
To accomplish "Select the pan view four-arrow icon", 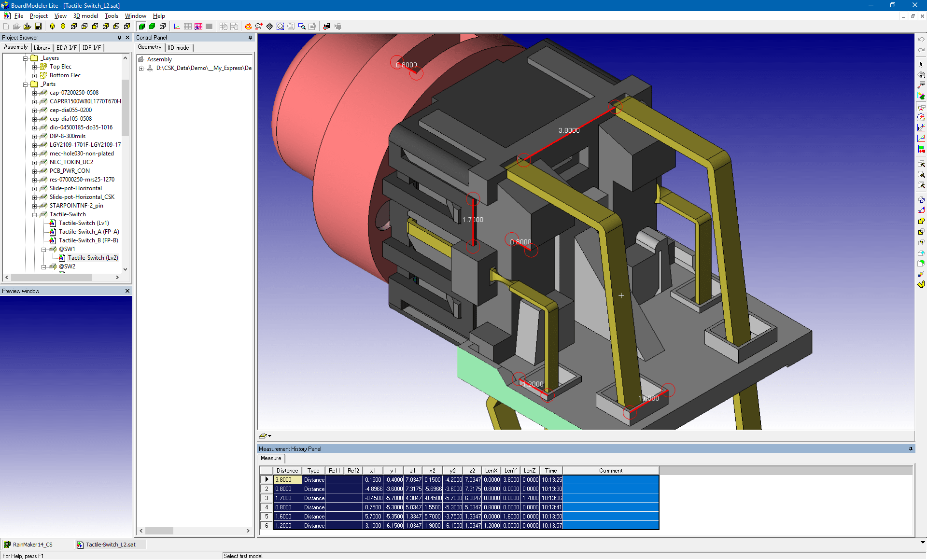I will tap(269, 27).
